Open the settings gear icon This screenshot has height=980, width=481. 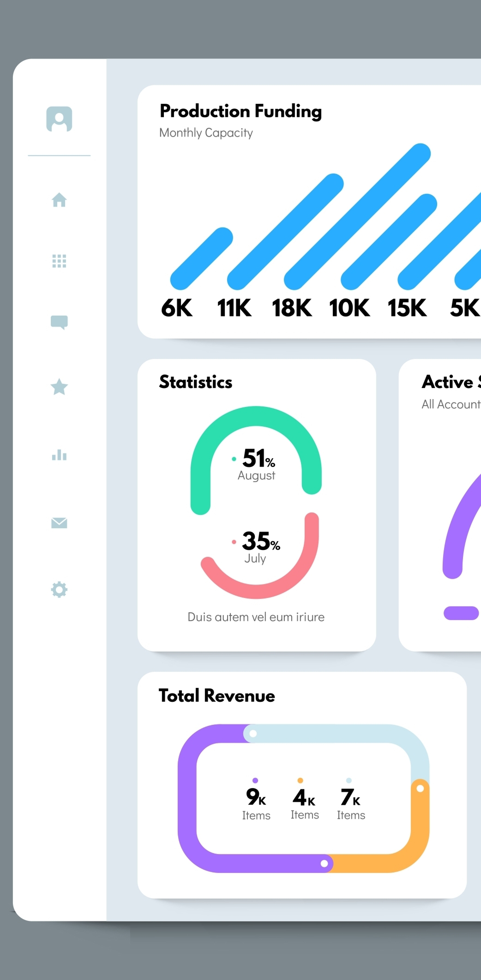(x=59, y=590)
